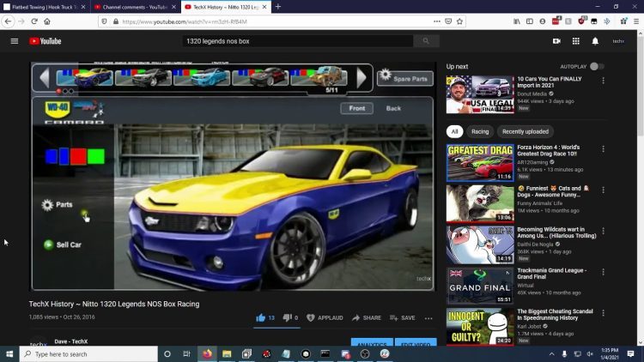
Task: Open the YouTube apps grid icon
Action: coord(576,41)
